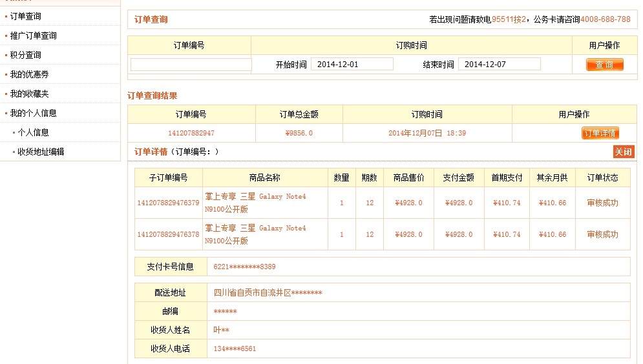Open 我的优惠券 menu item
Viewport: 643px width, 364px height.
click(x=29, y=74)
